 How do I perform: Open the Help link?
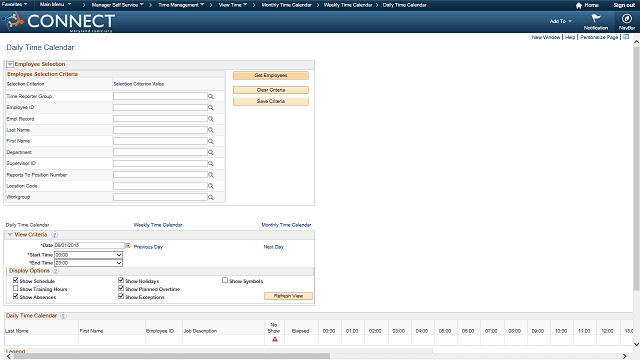570,37
